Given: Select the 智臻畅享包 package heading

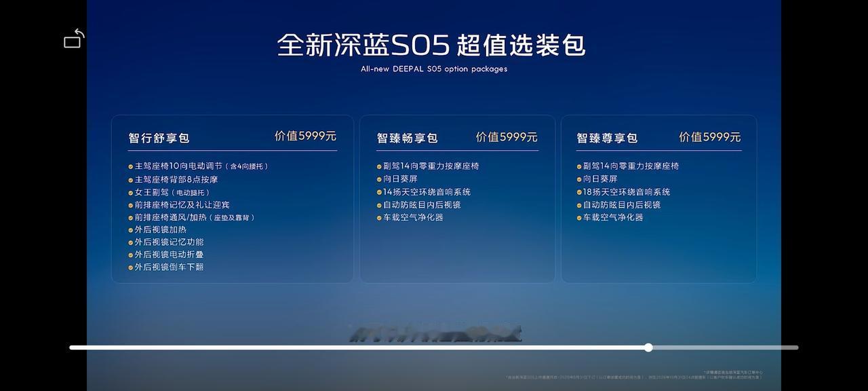Looking at the screenshot, I should coord(408,138).
